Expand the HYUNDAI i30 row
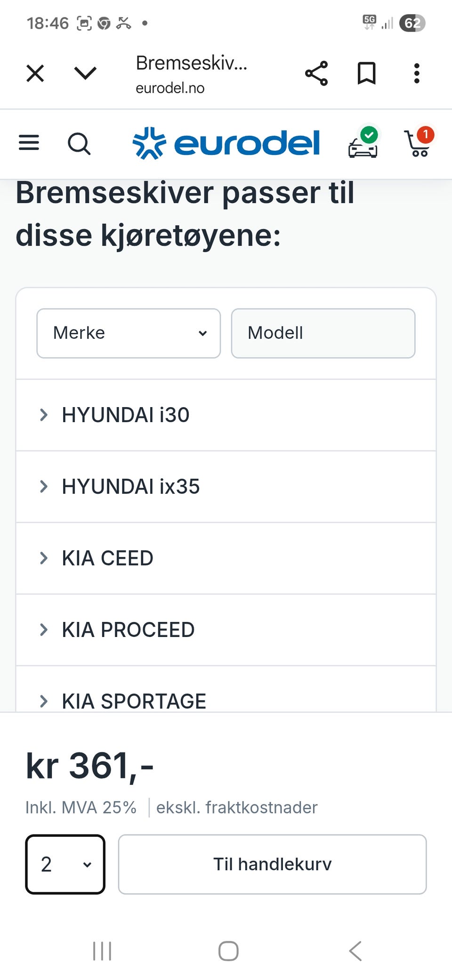The width and height of the screenshot is (452, 980). pos(226,415)
